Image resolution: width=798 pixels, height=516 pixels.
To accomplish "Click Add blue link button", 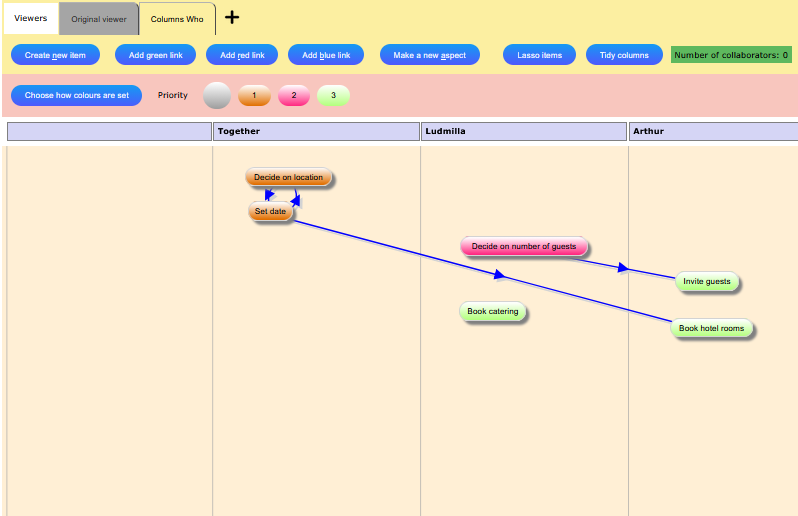I will coord(326,55).
